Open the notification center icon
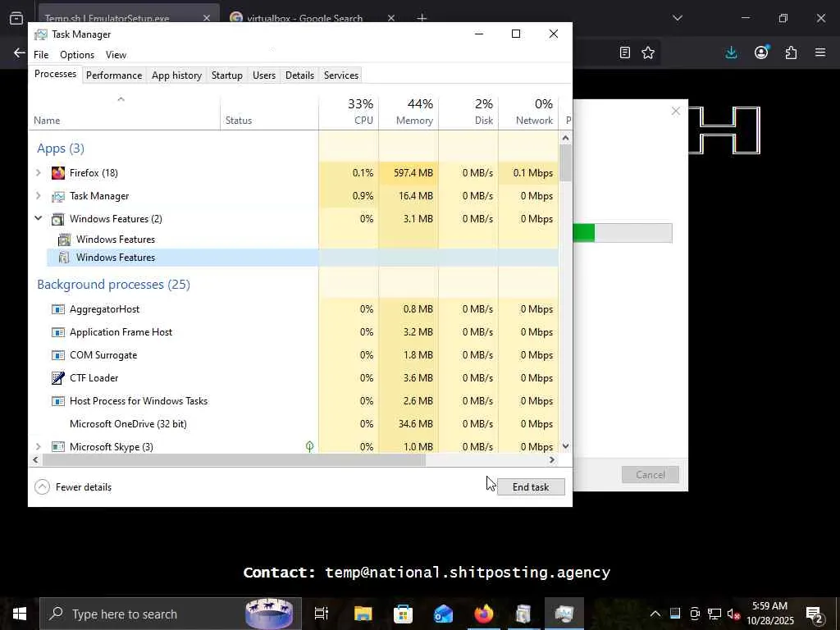Screen dimensions: 840x630 tap(815, 614)
